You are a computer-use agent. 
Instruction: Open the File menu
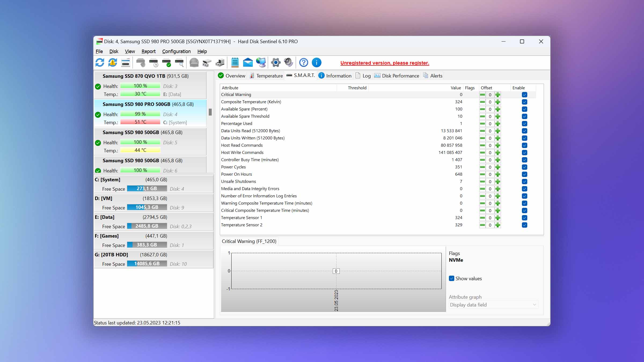tap(99, 51)
